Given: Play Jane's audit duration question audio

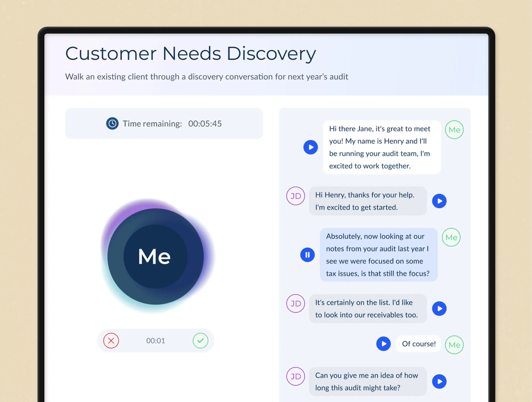Looking at the screenshot, I should tap(439, 381).
